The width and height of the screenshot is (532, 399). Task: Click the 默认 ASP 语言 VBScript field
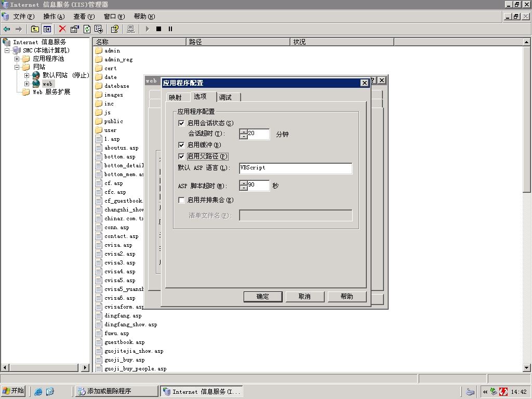[x=296, y=168]
